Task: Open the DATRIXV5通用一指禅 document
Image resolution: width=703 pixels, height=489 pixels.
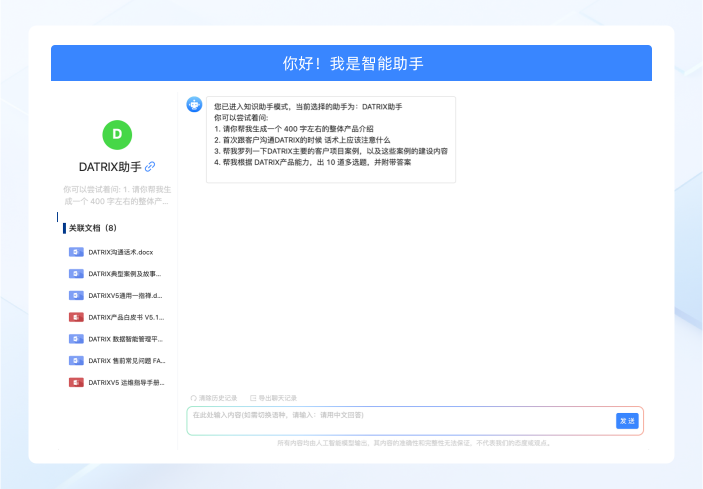Action: point(124,295)
